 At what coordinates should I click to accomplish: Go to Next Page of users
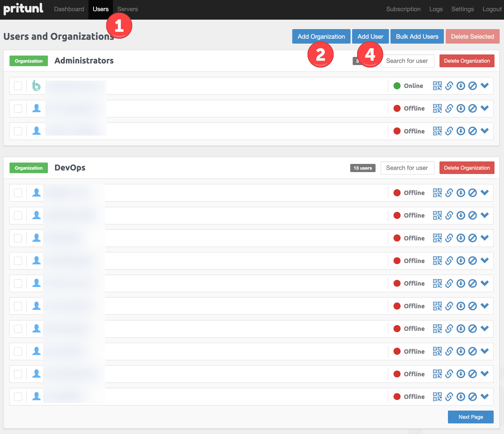point(471,417)
